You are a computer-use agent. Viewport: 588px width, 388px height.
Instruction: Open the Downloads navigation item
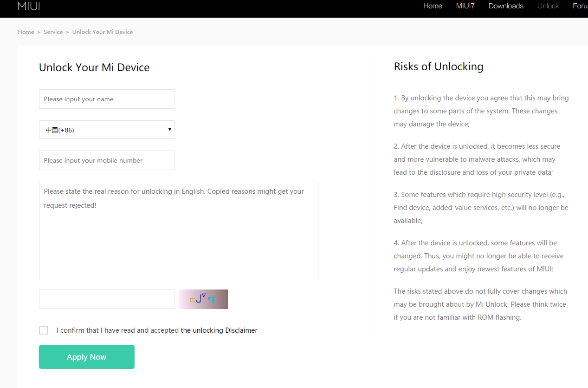506,6
